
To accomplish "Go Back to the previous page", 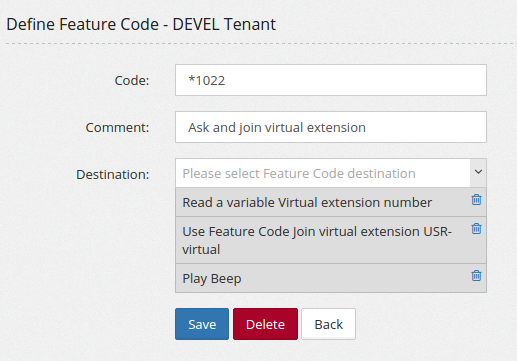I will (329, 324).
